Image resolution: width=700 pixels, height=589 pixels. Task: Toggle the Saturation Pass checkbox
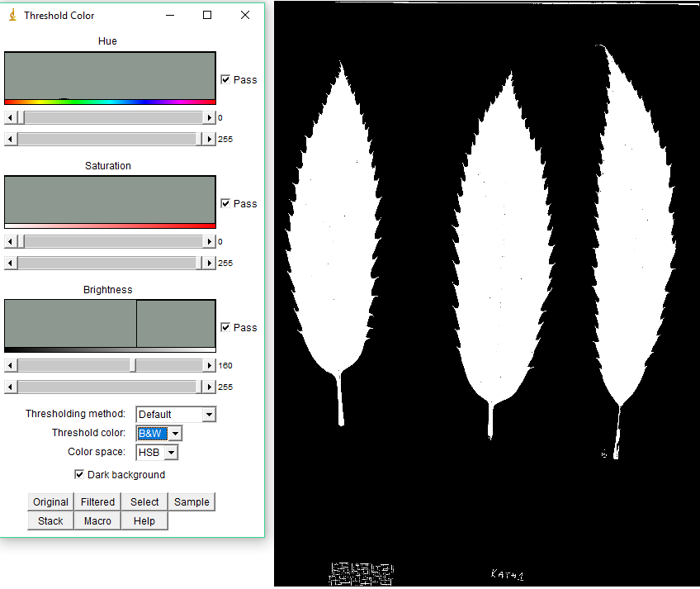click(x=225, y=204)
